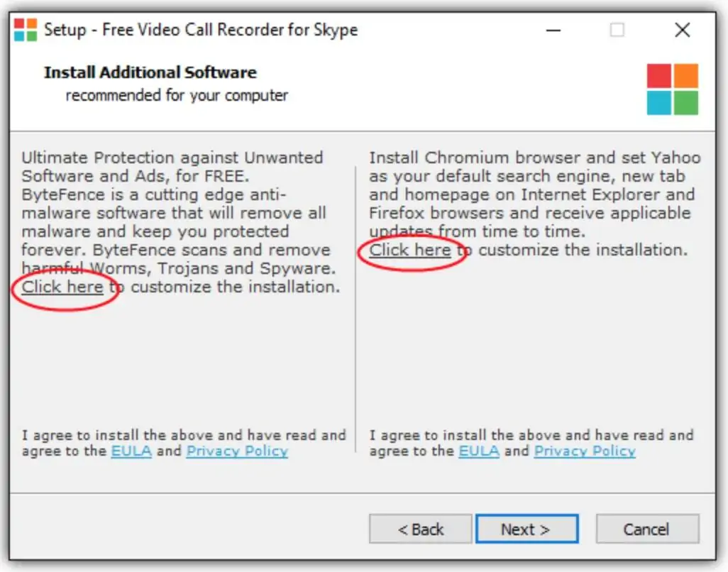Screen dimensions: 728x572
Task: Click the Next > button
Action: point(527,529)
